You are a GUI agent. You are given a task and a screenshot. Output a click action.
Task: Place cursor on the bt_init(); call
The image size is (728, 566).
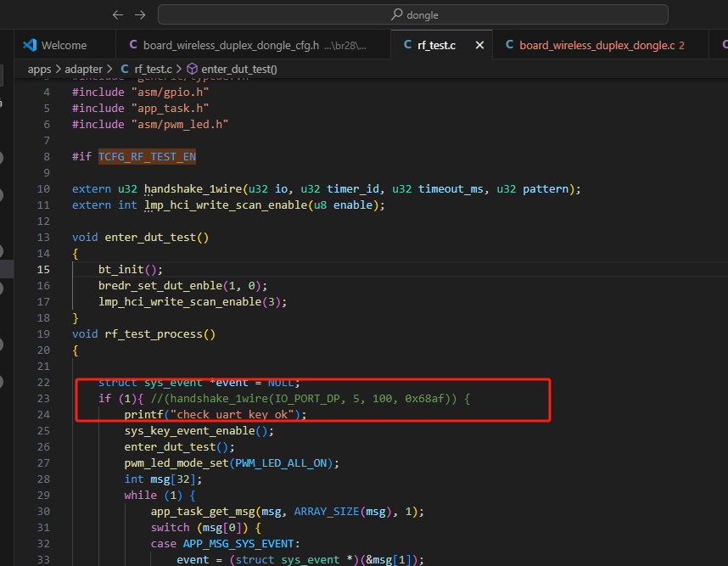pyautogui.click(x=131, y=269)
